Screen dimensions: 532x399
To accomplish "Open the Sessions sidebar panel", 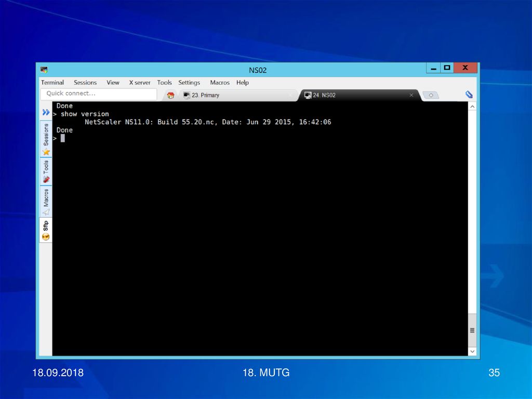I will tap(46, 139).
